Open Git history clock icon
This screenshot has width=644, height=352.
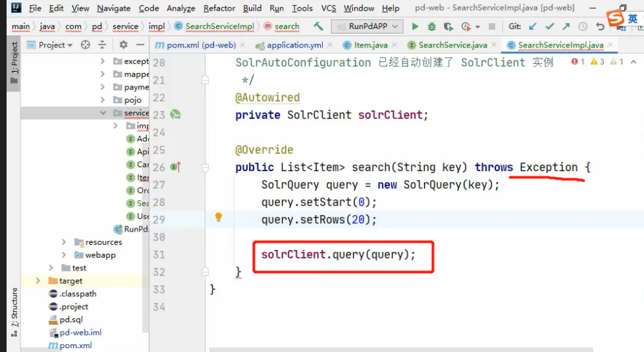click(x=583, y=27)
